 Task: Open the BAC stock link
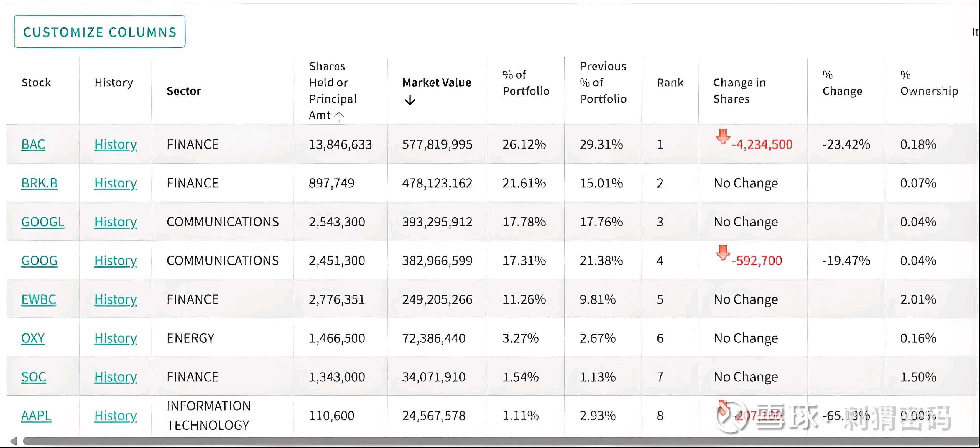(x=33, y=144)
